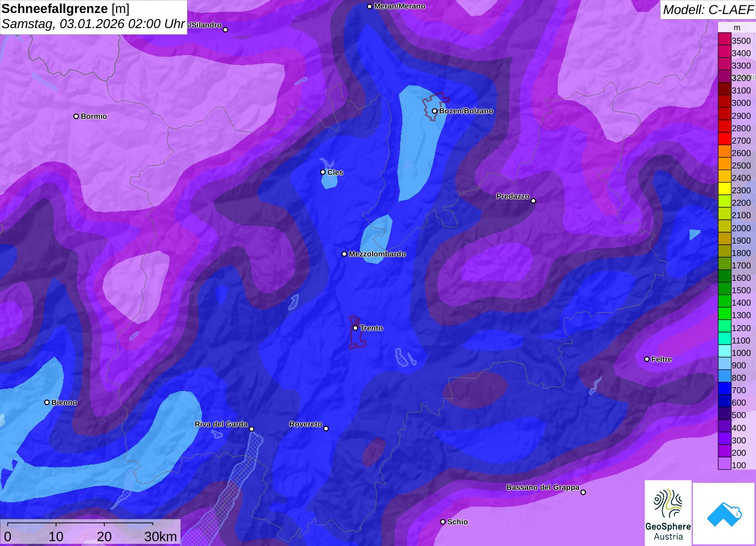This screenshot has width=756, height=546.
Task: Click the Bassano del Grappa marker
Action: tap(583, 492)
